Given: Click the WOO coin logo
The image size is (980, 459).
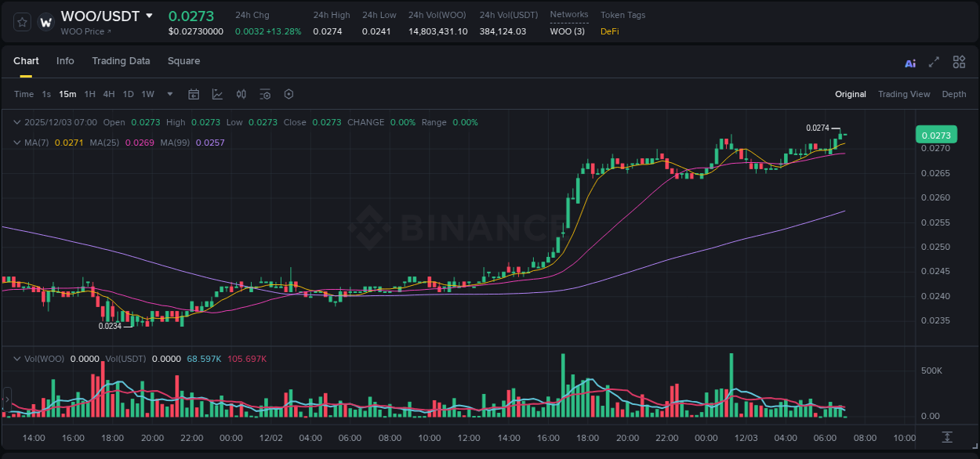Looking at the screenshot, I should [45, 20].
